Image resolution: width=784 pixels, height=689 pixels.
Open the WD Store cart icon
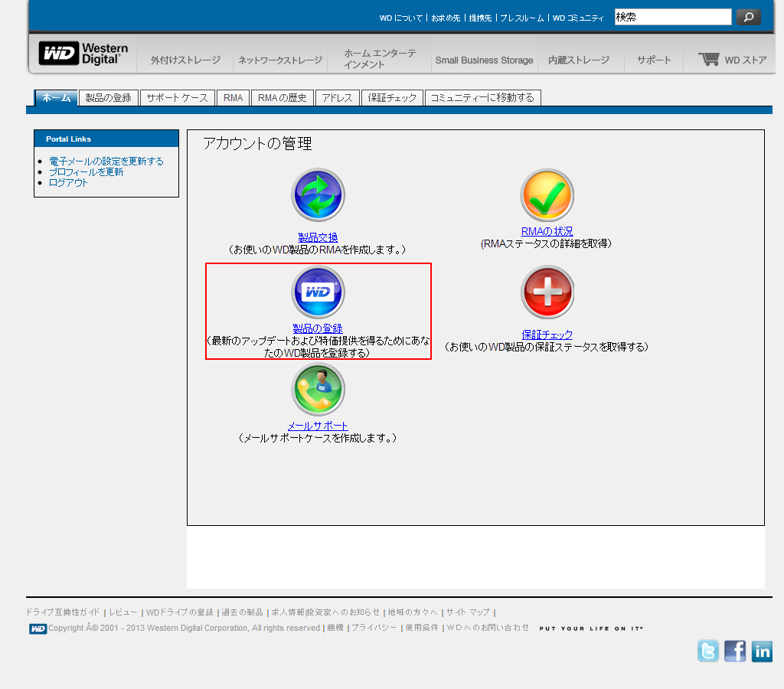709,59
